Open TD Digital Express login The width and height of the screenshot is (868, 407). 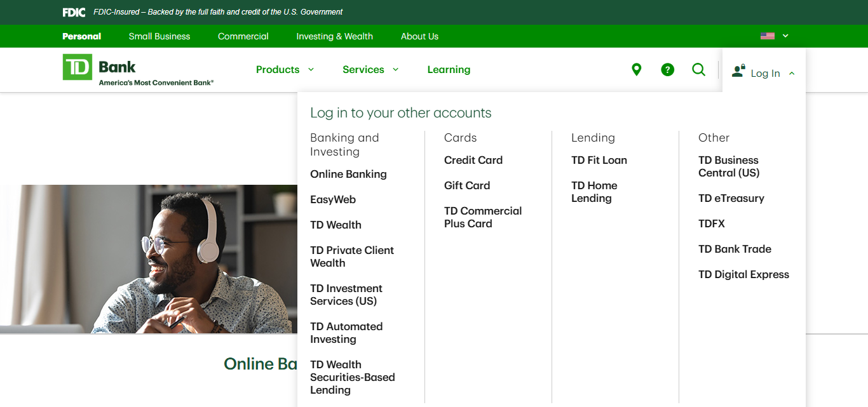(x=743, y=274)
